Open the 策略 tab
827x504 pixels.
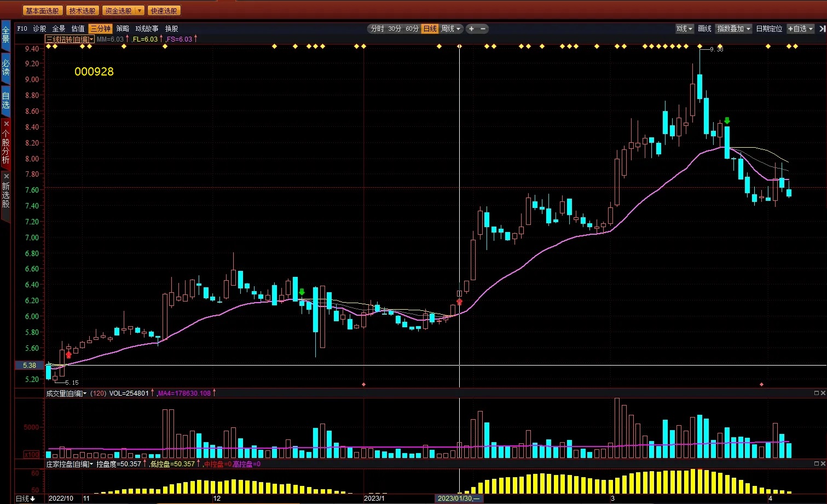coord(123,28)
